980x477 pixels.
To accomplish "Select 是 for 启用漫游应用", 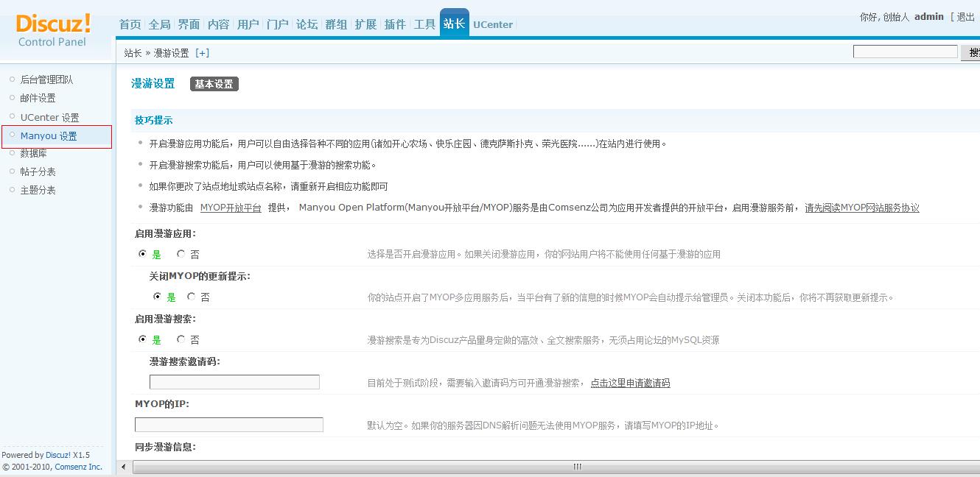I will [x=143, y=254].
